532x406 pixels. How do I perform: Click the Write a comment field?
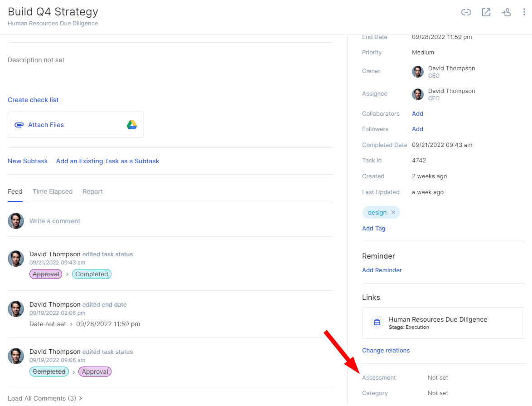coord(55,221)
